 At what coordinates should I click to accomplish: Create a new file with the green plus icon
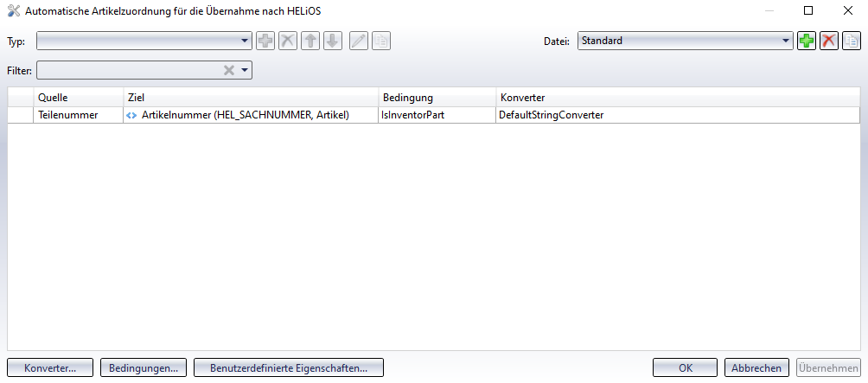pos(807,41)
